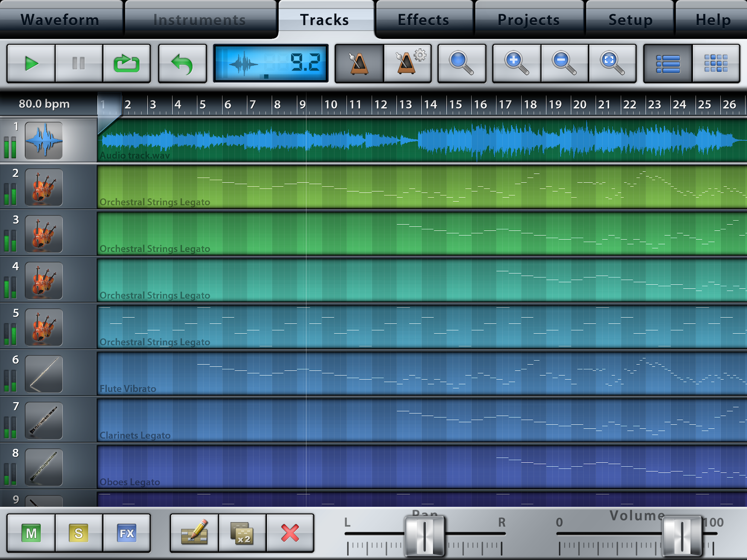Click the x2 duplicate track icon
The width and height of the screenshot is (747, 560).
coord(242,533)
